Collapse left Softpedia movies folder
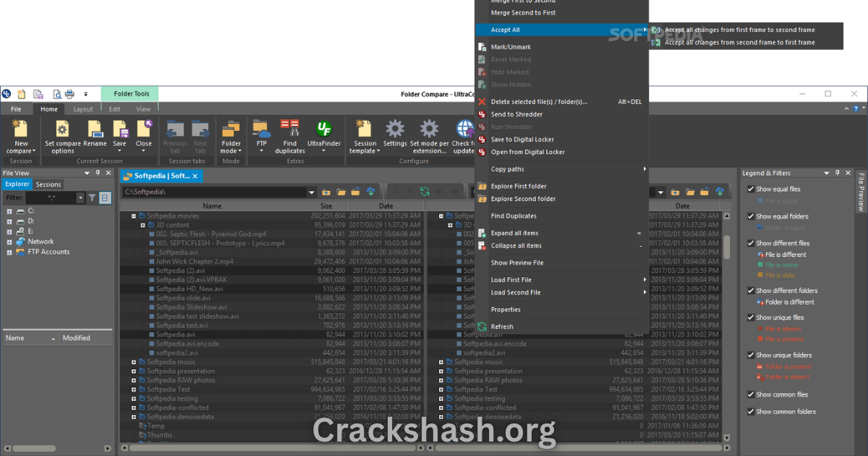The image size is (868, 456). 134,216
